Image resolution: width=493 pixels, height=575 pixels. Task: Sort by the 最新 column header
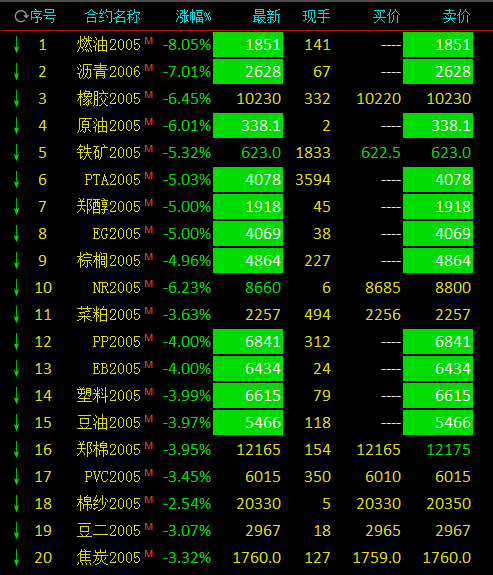click(266, 17)
